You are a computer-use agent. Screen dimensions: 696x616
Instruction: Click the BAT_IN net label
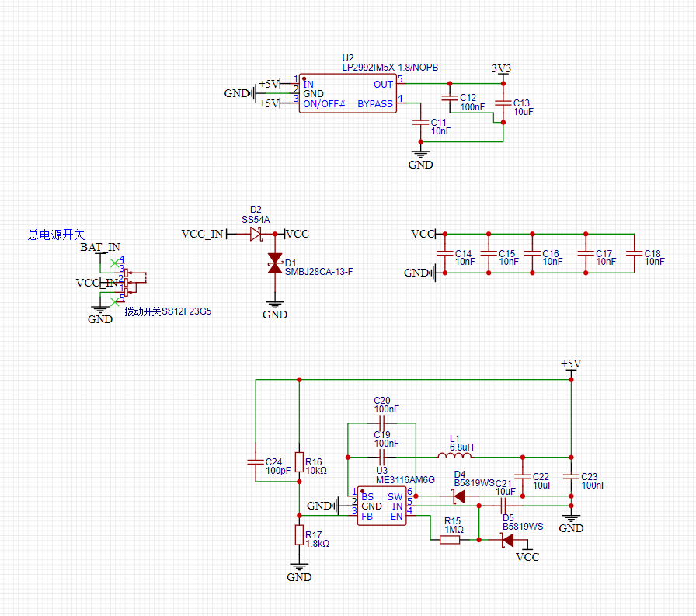pyautogui.click(x=100, y=247)
